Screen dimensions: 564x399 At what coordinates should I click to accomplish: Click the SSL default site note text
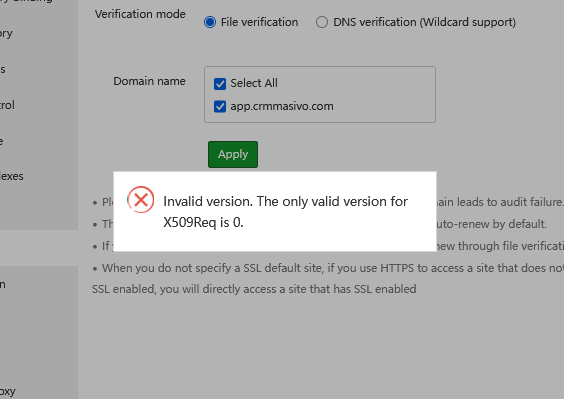point(327,278)
